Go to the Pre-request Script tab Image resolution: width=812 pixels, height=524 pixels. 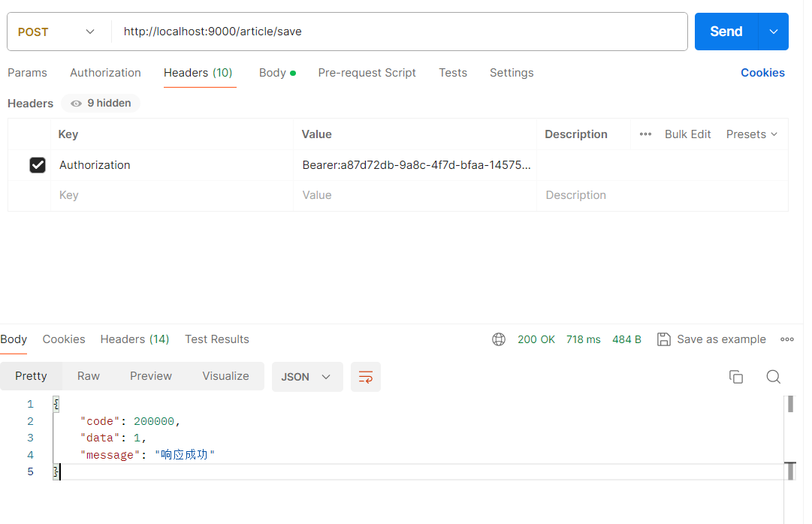tap(367, 73)
